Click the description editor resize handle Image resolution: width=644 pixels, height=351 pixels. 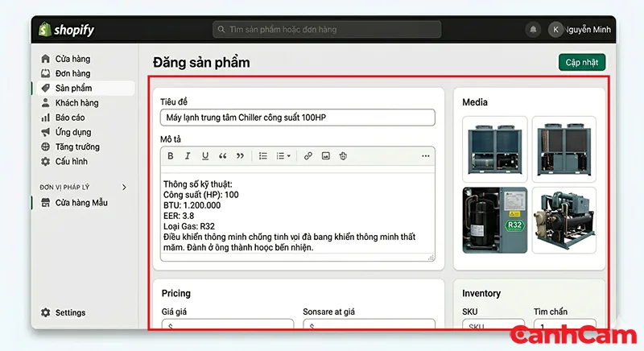(431, 258)
